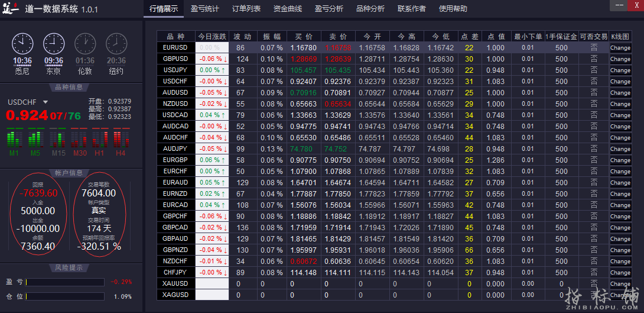Image resolution: width=644 pixels, height=313 pixels.
Task: Open the 订单列表 tab
Action: point(246,9)
